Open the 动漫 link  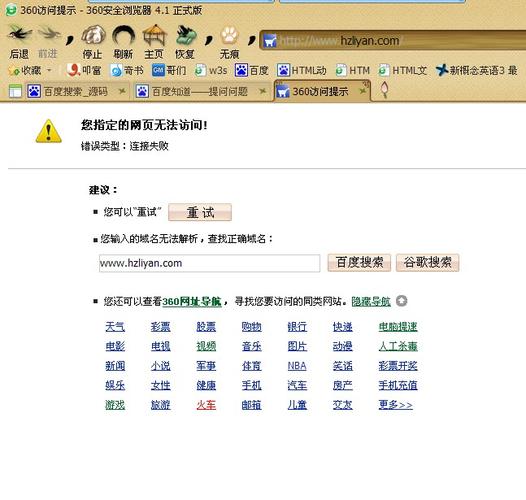click(343, 346)
